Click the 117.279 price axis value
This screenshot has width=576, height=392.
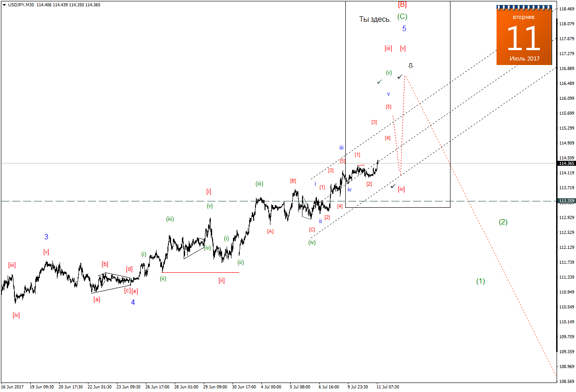pos(567,53)
